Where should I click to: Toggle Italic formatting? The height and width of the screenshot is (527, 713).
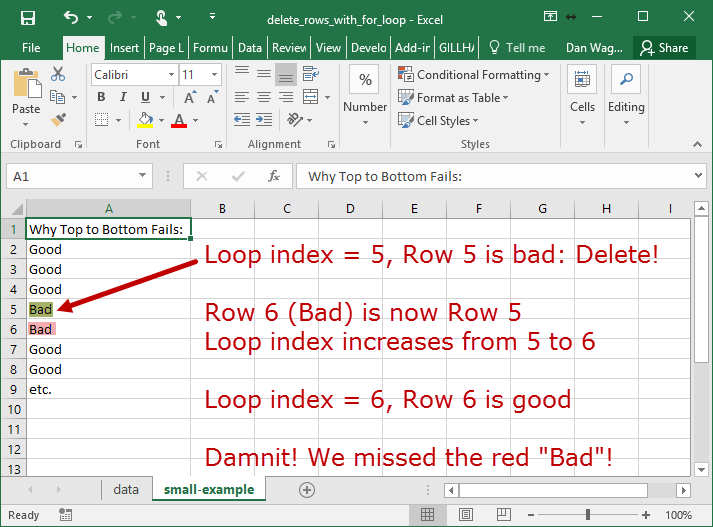tap(123, 97)
